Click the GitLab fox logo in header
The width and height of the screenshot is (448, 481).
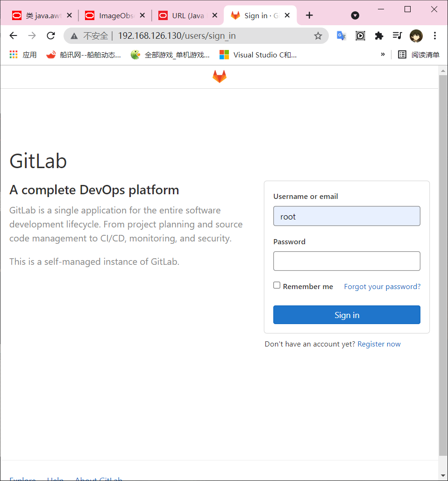219,77
